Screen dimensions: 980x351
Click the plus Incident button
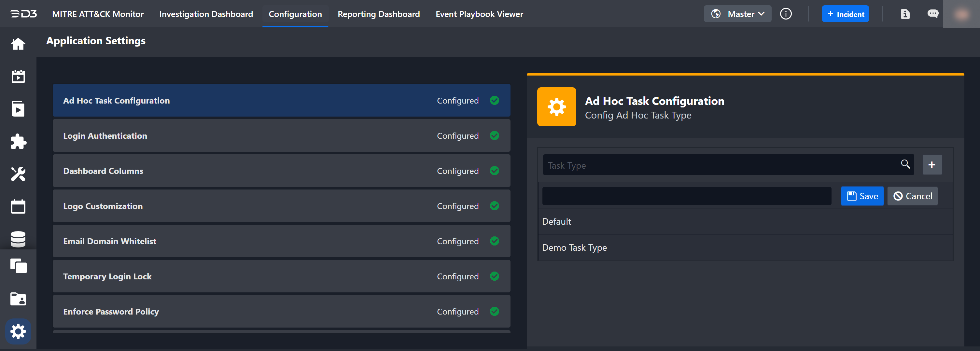(x=845, y=14)
